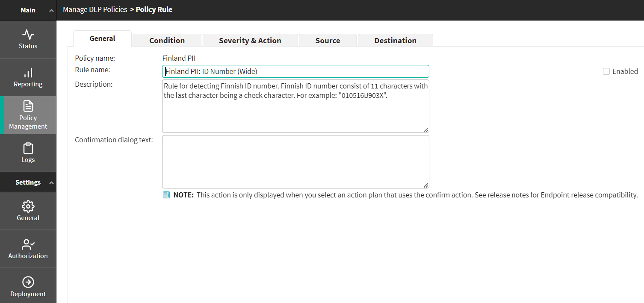Collapse the Settings sidebar section
644x303 pixels.
[x=51, y=182]
